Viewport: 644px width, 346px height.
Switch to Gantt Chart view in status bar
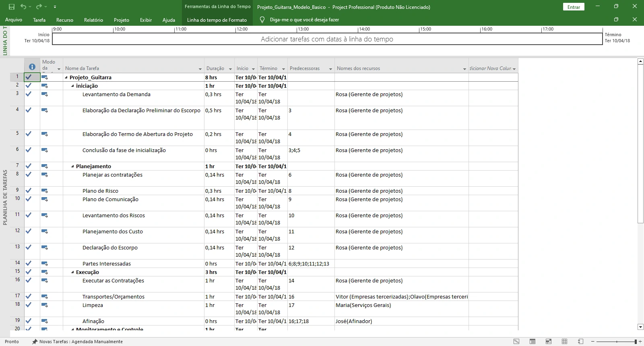tap(516, 342)
